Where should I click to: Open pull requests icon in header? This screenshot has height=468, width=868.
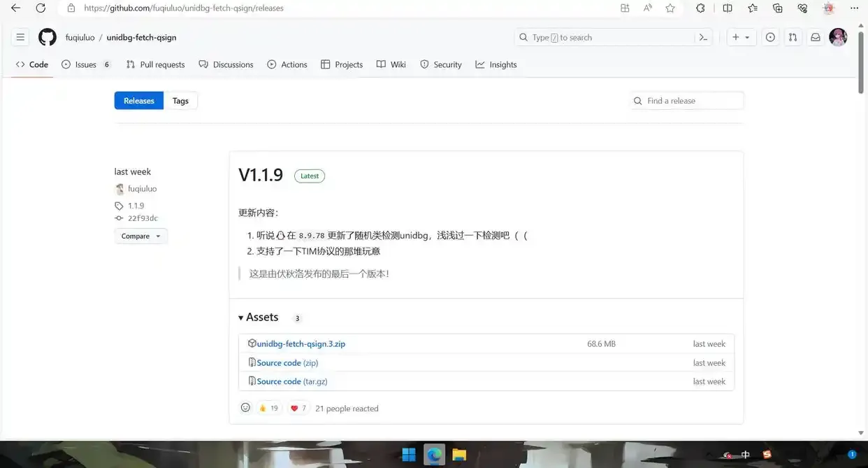coord(793,37)
